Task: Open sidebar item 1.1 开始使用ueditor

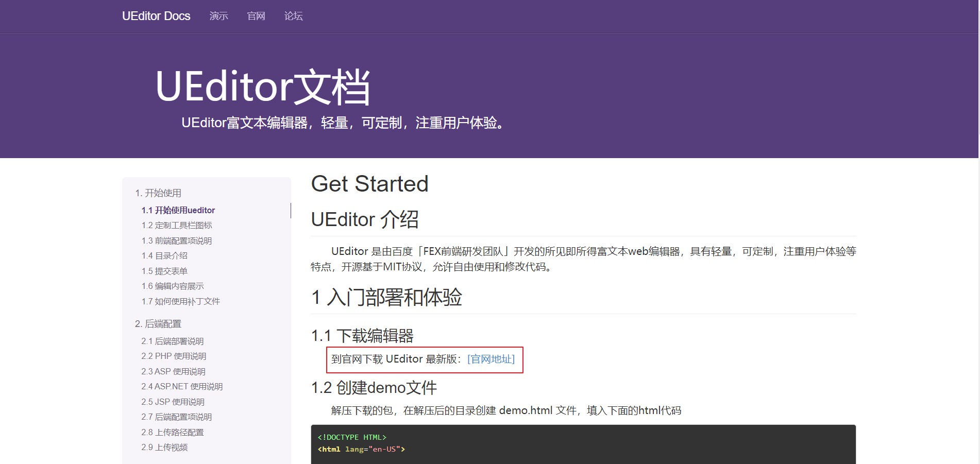Action: [x=178, y=210]
